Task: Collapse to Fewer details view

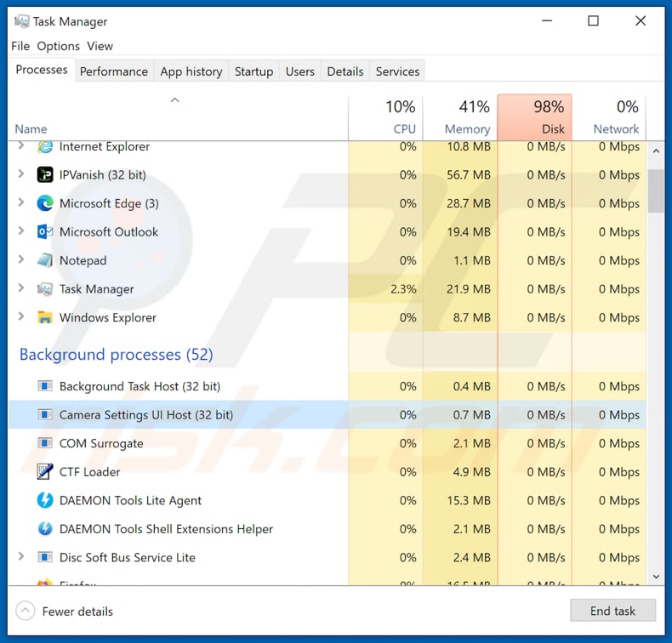Action: click(65, 612)
